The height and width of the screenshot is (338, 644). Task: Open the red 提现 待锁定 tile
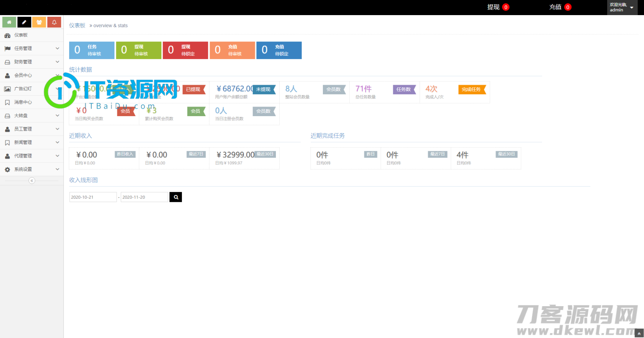(x=185, y=50)
